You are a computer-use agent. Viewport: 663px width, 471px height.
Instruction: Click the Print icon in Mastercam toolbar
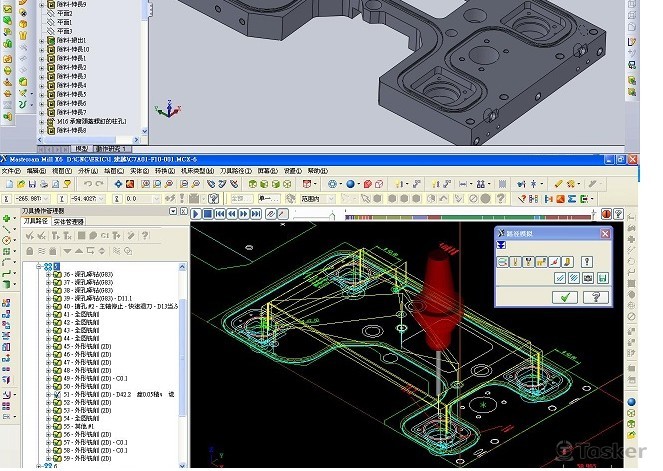click(x=44, y=184)
